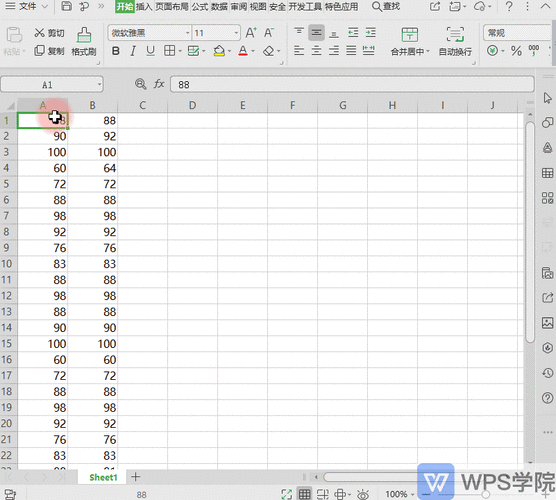
Task: Click the formula bar input field
Action: [352, 84]
